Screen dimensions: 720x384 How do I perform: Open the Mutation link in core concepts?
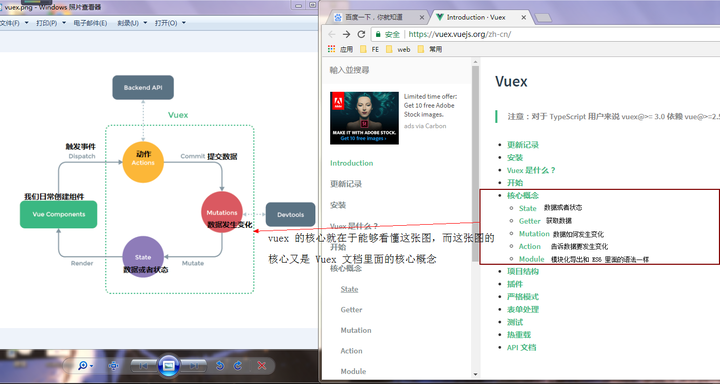(534, 233)
